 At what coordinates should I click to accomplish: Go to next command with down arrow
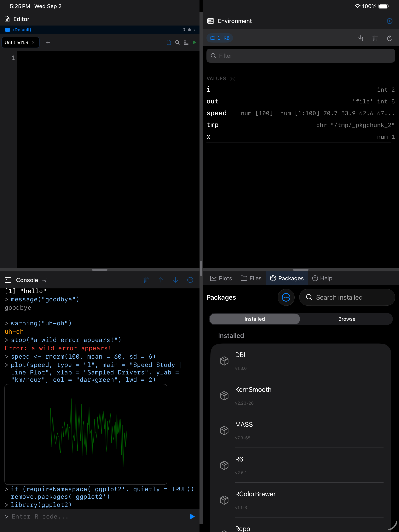[x=176, y=280]
